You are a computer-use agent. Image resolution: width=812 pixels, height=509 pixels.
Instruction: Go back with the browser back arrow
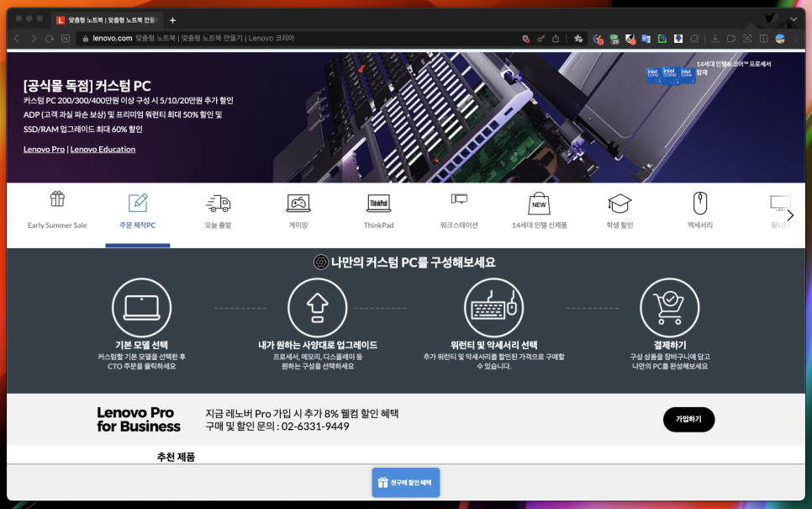(17, 39)
